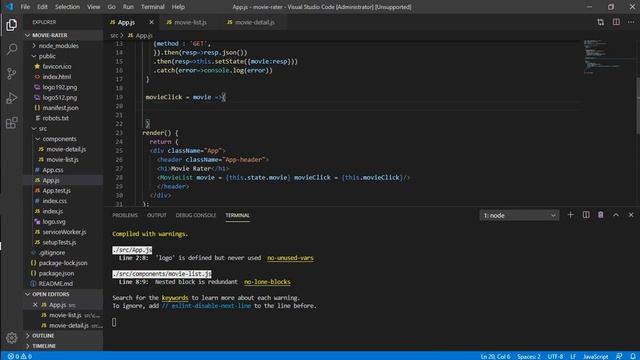Click ./src/App.js path in terminal
This screenshot has height=360, width=640.
click(x=132, y=250)
